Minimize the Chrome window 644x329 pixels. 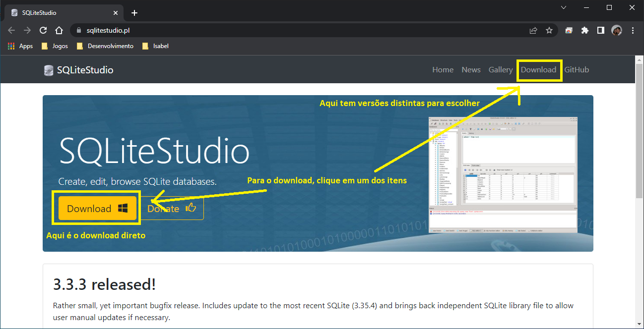pyautogui.click(x=586, y=7)
